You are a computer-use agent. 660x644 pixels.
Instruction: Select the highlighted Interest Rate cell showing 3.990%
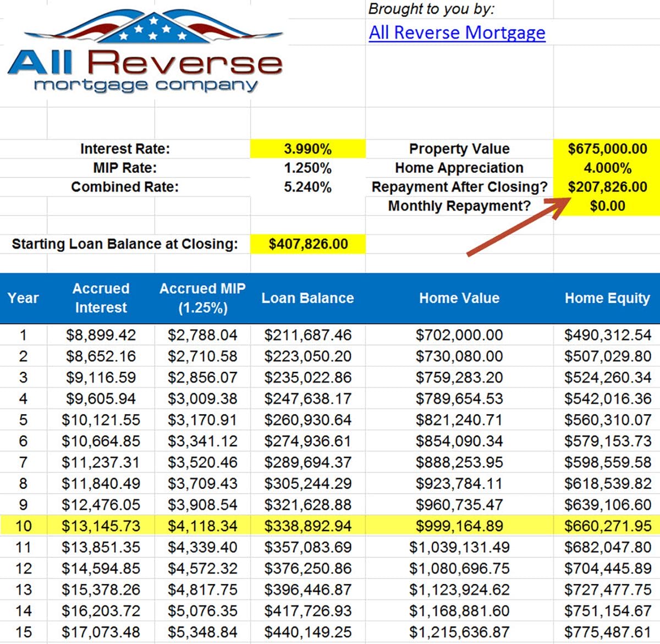pos(308,148)
